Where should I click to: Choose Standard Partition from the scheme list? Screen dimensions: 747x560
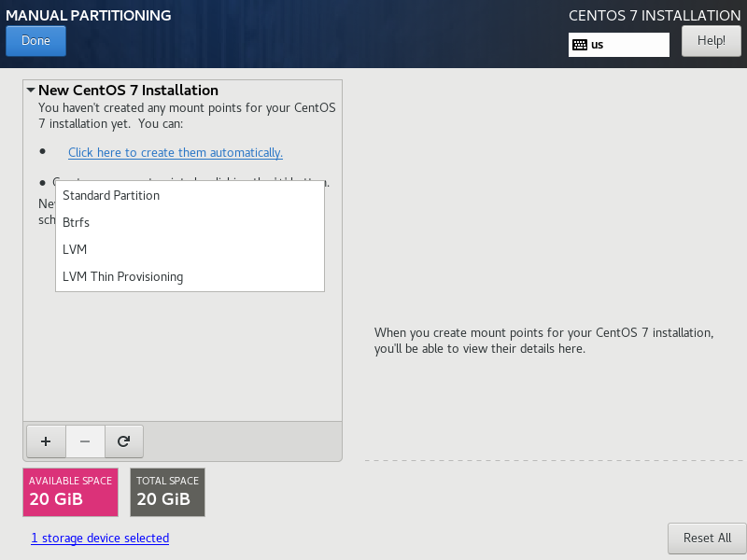(x=190, y=196)
